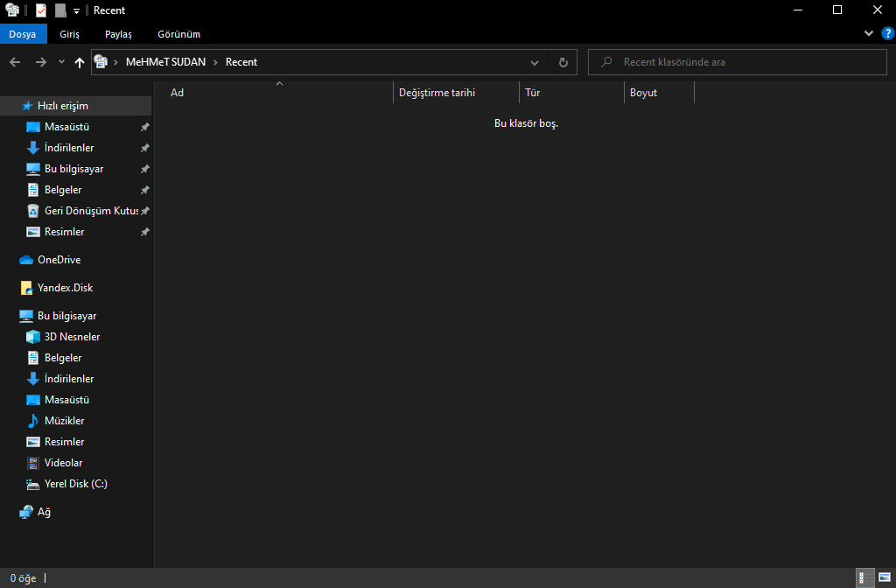Image resolution: width=896 pixels, height=588 pixels.
Task: Click the Bu klasör boş message
Action: pyautogui.click(x=526, y=123)
